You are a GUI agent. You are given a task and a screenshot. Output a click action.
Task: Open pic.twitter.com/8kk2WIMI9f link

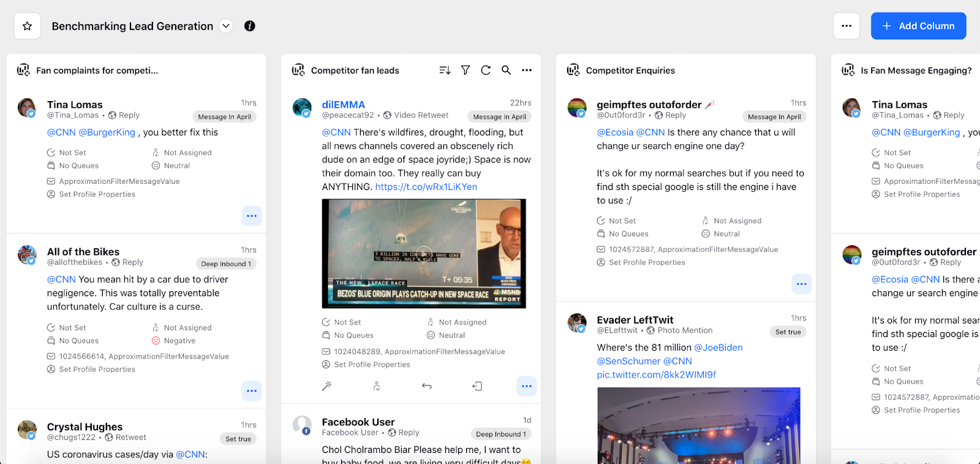click(657, 375)
